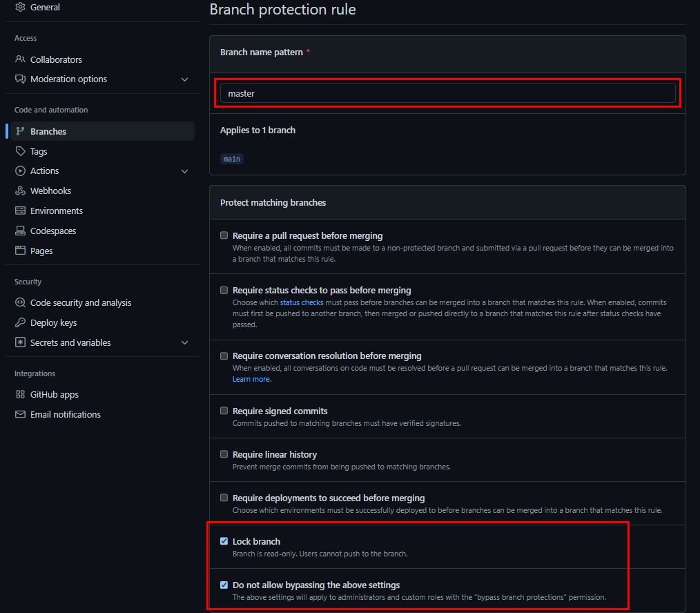Check Require status checks to pass
The height and width of the screenshot is (613, 700).
tap(224, 290)
